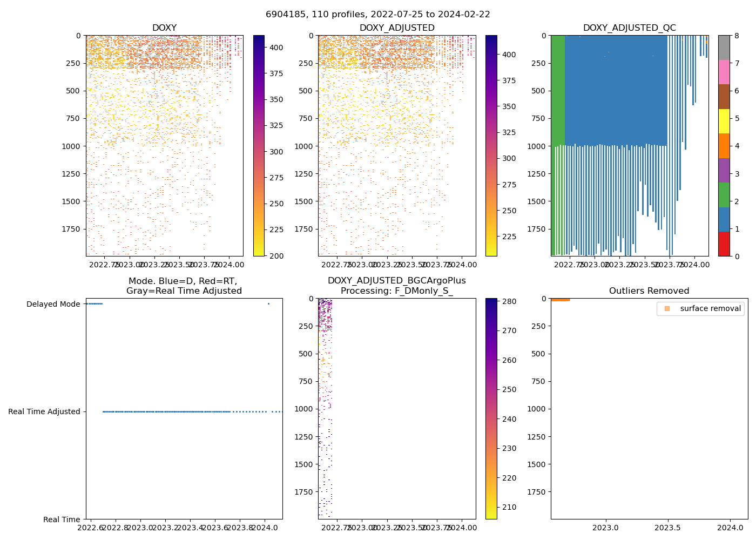Click the figure title with float number 6904185

[378, 15]
